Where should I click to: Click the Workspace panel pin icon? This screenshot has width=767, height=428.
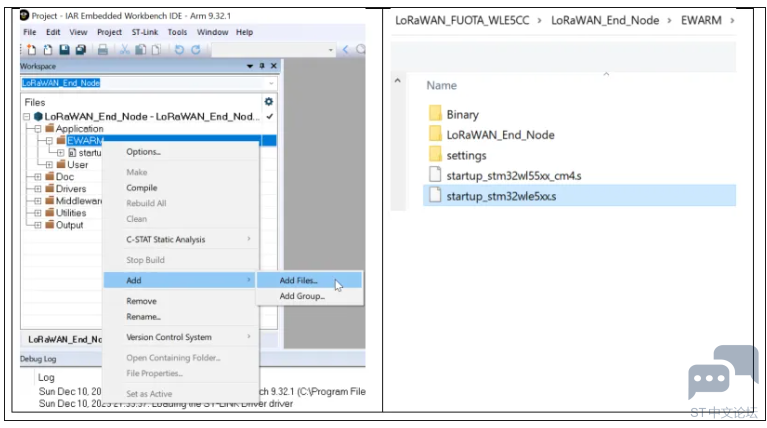[262, 66]
